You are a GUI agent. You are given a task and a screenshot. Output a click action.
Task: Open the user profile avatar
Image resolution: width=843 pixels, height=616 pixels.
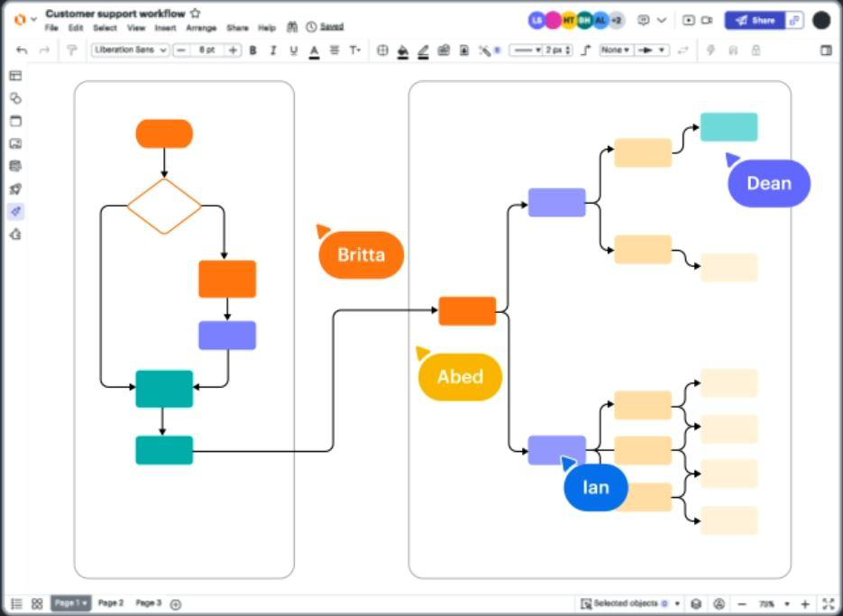tap(821, 21)
